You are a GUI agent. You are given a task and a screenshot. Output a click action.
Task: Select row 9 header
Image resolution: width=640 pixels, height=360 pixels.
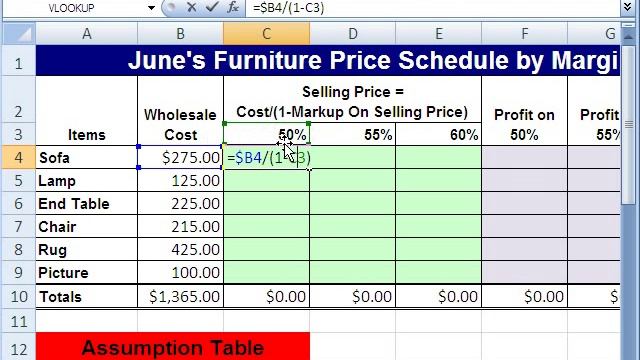19,272
